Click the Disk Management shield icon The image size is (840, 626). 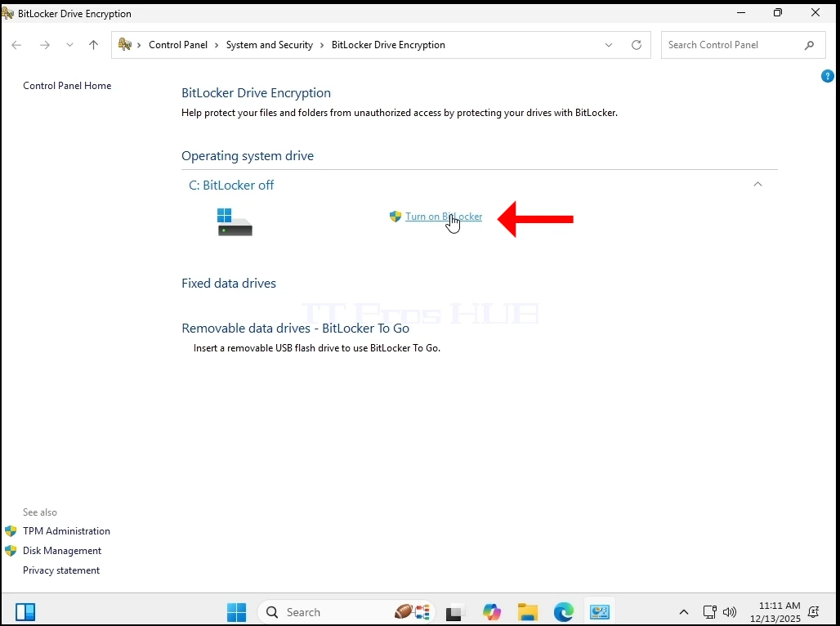(11, 551)
